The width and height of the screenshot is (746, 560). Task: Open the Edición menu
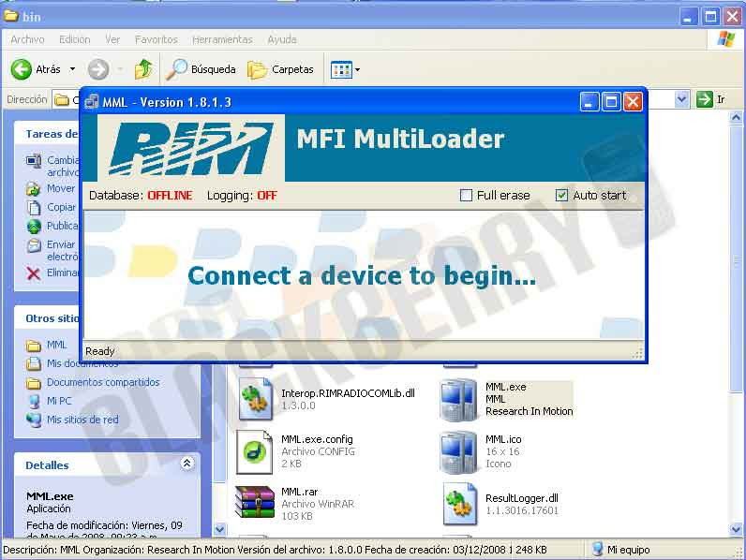74,39
